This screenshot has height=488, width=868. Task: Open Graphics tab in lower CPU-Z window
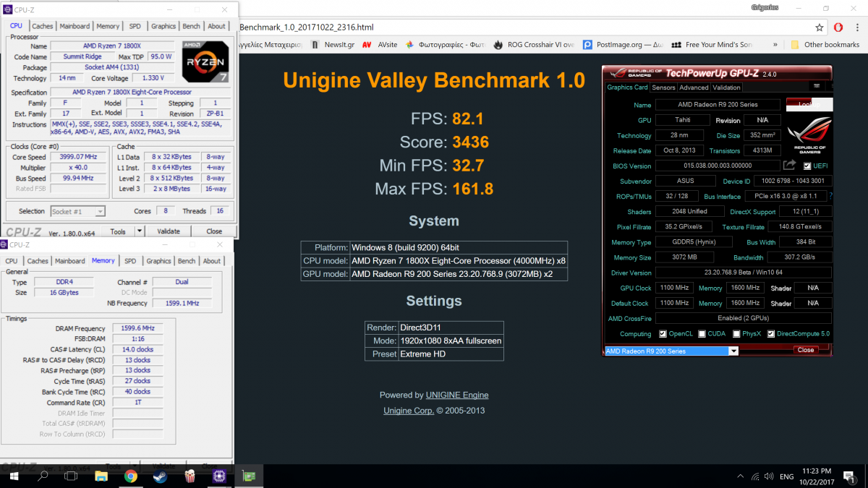point(158,261)
